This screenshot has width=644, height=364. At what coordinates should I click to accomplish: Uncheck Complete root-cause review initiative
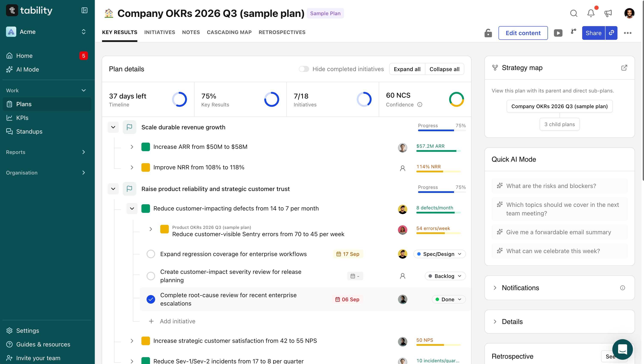click(x=151, y=300)
